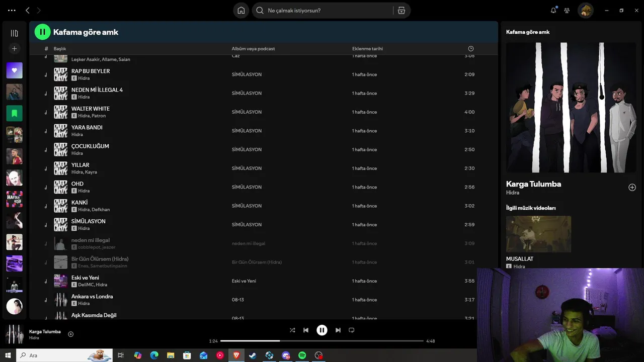Select the KANKİ track
The height and width of the screenshot is (362, 644).
click(263, 206)
